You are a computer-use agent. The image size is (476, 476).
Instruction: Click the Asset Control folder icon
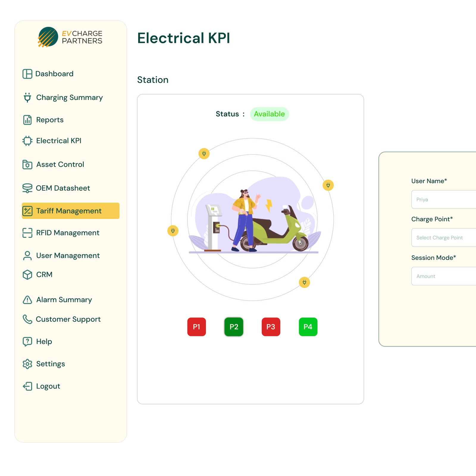(x=27, y=165)
